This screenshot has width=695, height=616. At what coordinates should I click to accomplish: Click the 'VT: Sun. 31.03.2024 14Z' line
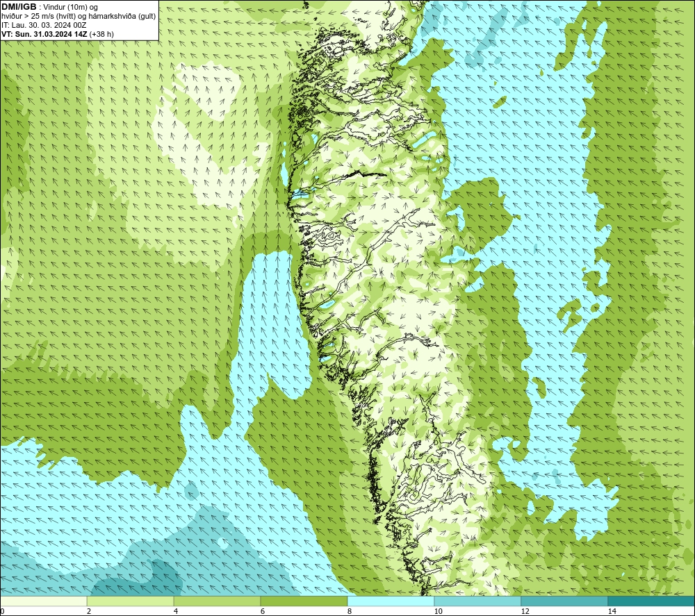[x=58, y=33]
